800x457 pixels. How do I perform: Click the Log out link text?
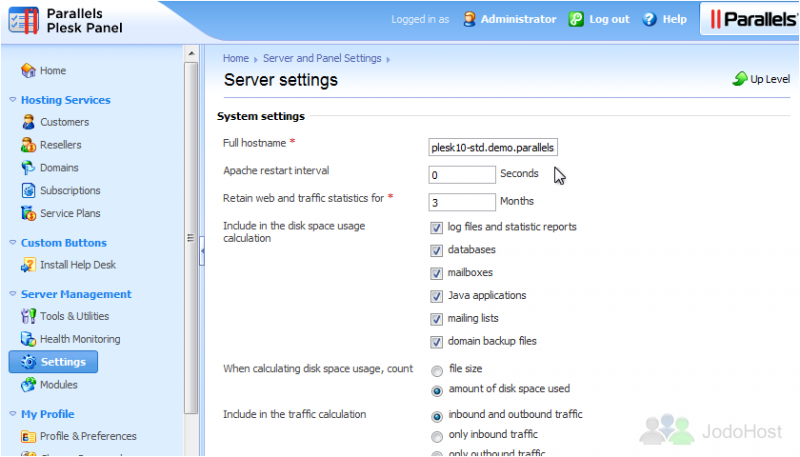pyautogui.click(x=609, y=19)
